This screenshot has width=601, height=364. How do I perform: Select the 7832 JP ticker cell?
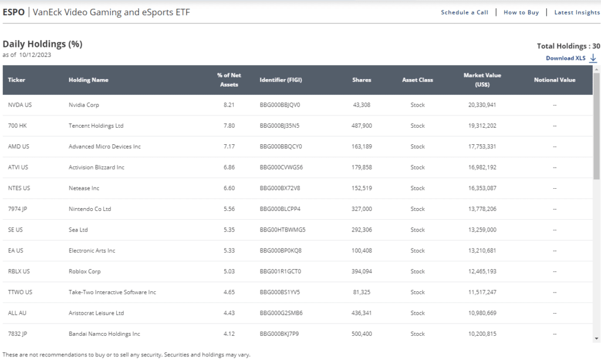[x=18, y=334]
